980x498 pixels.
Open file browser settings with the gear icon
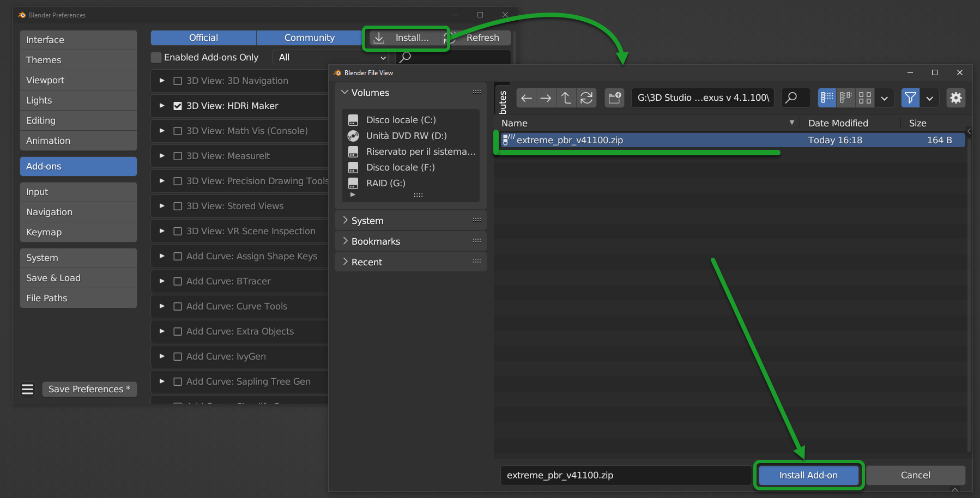[955, 98]
